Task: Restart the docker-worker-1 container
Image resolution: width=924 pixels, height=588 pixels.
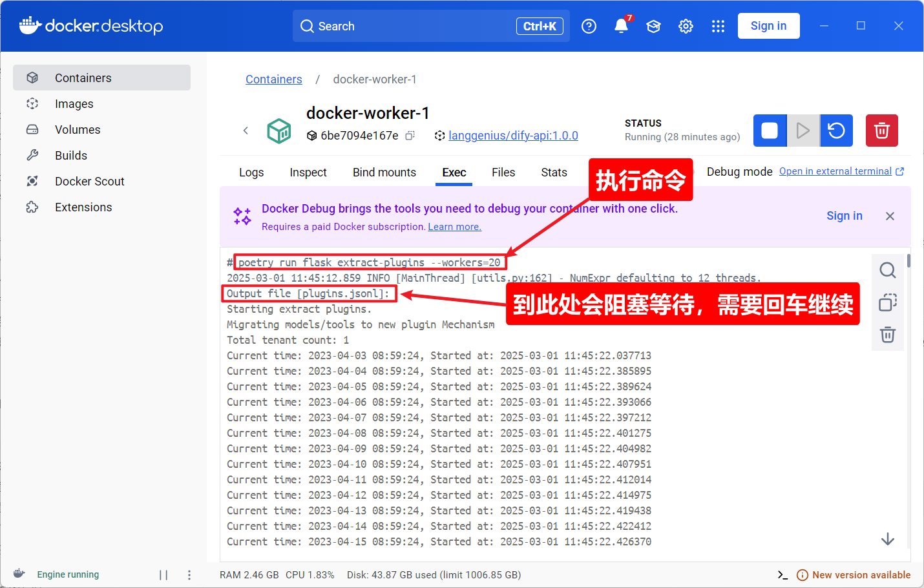Action: point(837,131)
